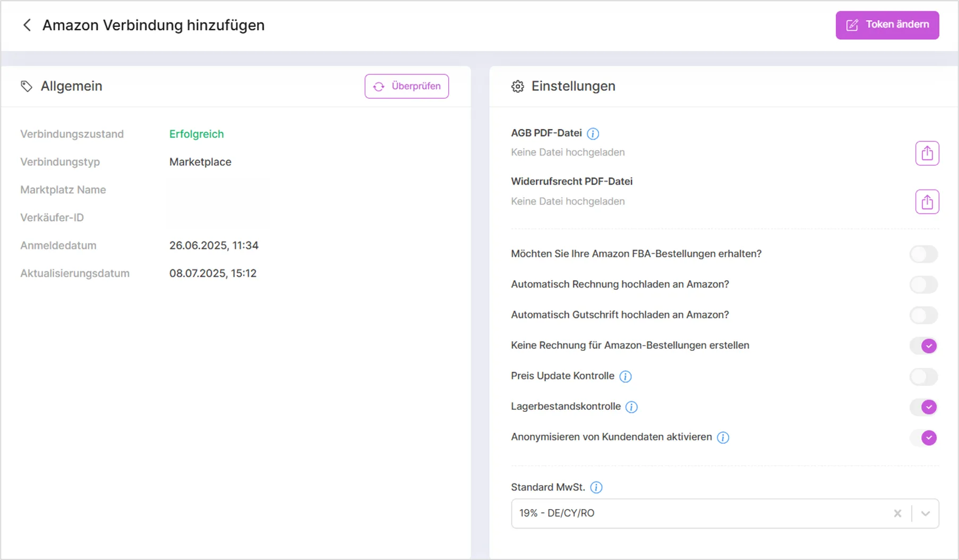Disable Lagerbestandskontrolle toggle
Viewport: 959px width, 560px height.
(924, 407)
